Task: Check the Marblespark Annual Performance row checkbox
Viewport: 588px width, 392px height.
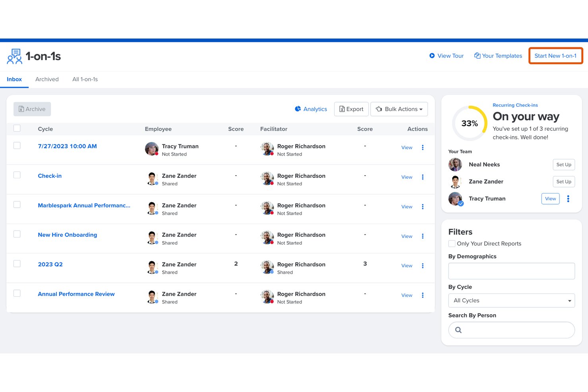Action: pyautogui.click(x=17, y=204)
